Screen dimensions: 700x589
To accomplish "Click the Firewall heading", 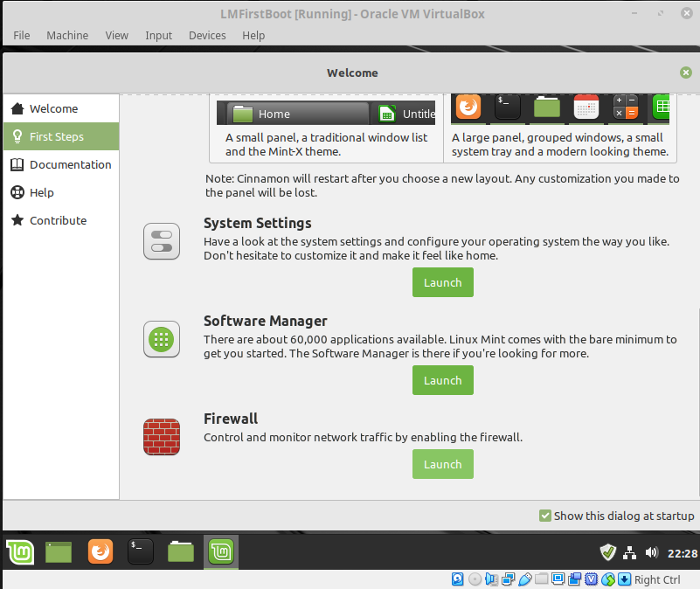I will pyautogui.click(x=231, y=419).
